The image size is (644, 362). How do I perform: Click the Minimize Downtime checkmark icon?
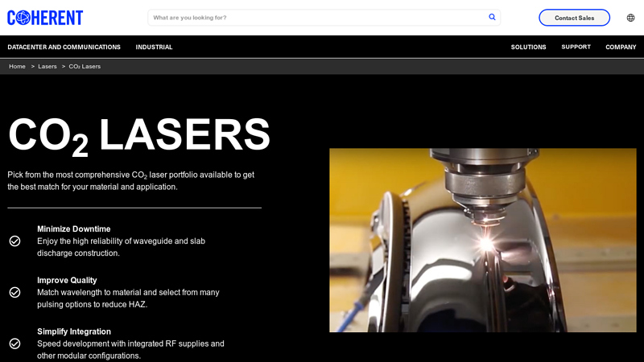(x=14, y=241)
